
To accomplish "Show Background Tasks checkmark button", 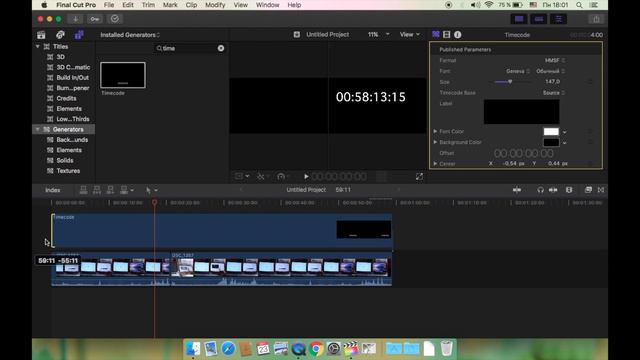I will tap(115, 19).
